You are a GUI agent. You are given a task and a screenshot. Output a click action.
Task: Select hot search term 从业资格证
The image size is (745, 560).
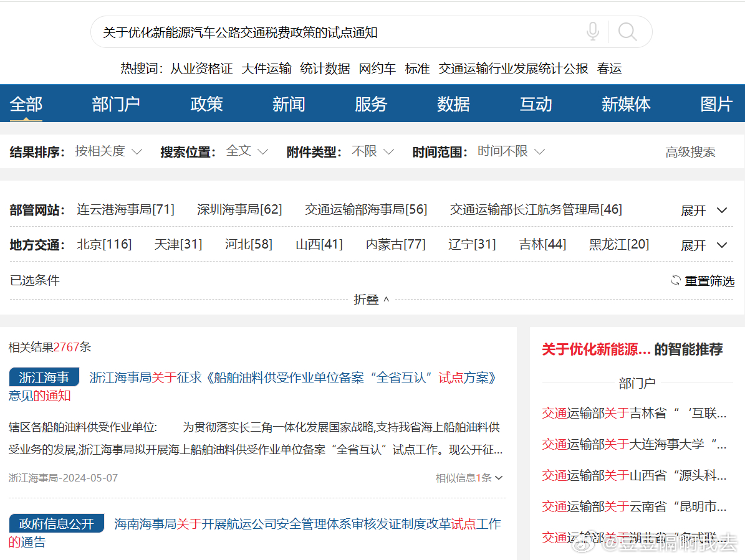click(x=201, y=69)
